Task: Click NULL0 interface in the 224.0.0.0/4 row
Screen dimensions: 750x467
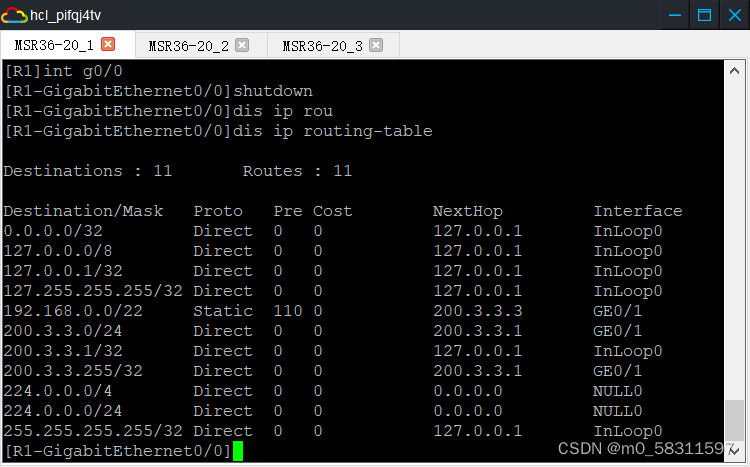Action: tap(618, 391)
